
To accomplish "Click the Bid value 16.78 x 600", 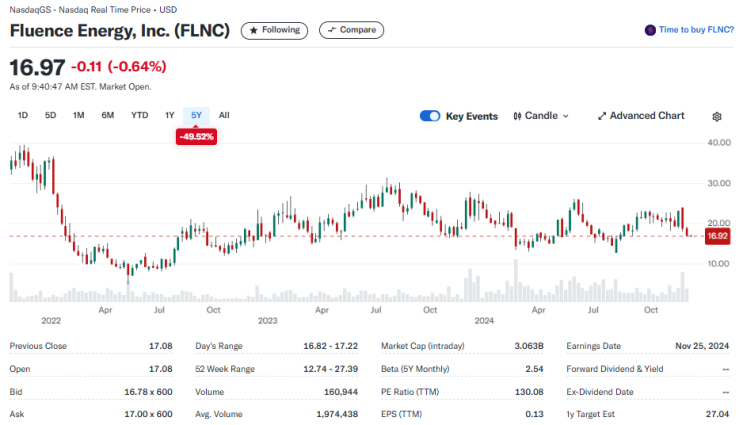I will point(148,392).
